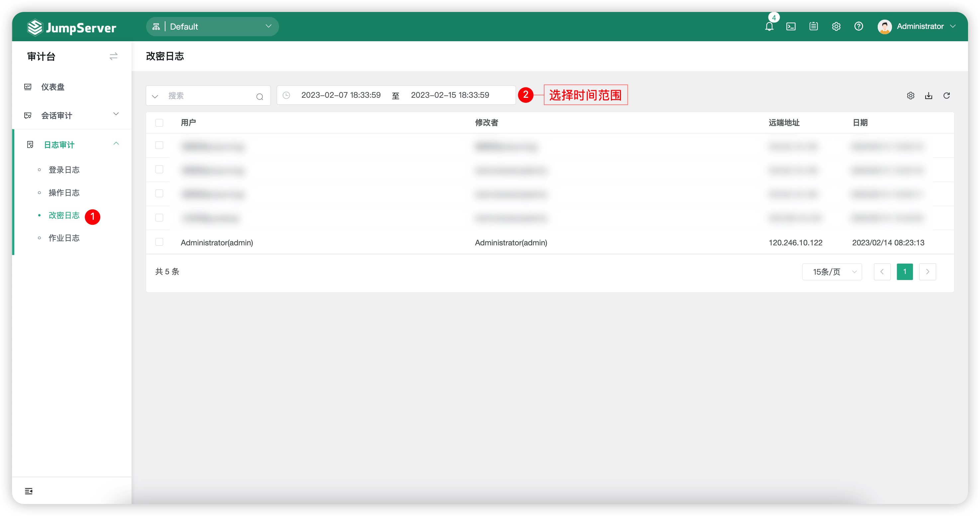The width and height of the screenshot is (980, 516).
Task: Sort by the 日期 column header
Action: click(x=860, y=123)
